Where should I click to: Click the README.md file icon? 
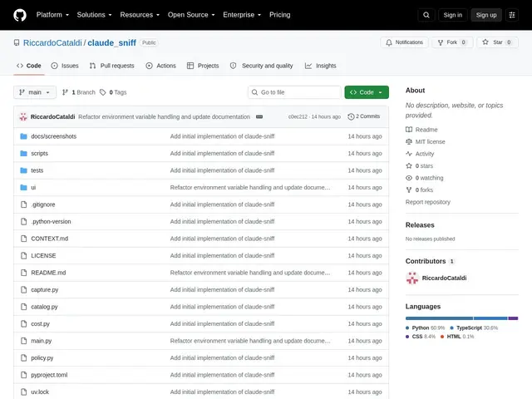[x=23, y=273]
